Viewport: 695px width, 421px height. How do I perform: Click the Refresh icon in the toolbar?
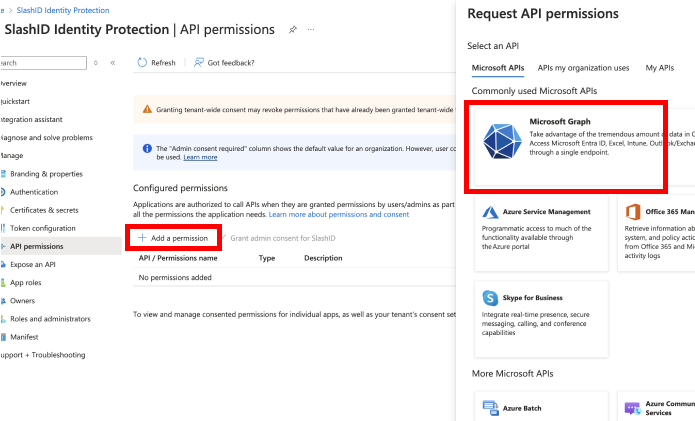pos(142,62)
